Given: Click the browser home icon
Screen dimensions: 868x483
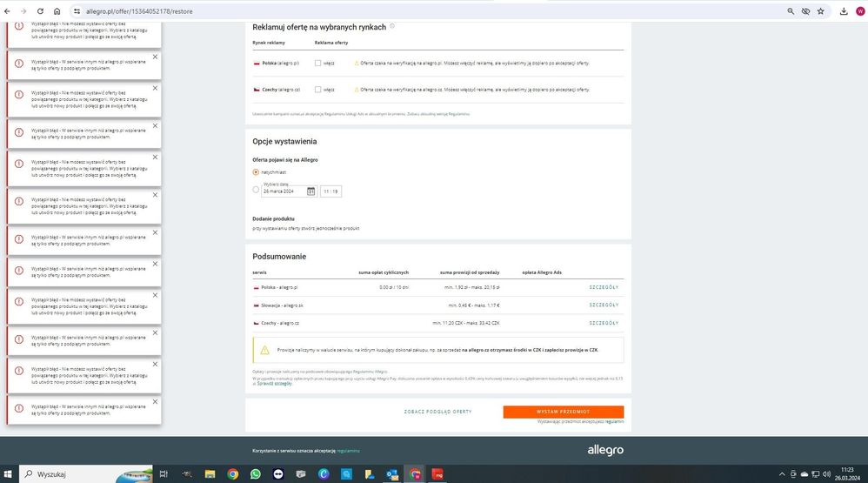Looking at the screenshot, I should (x=57, y=11).
